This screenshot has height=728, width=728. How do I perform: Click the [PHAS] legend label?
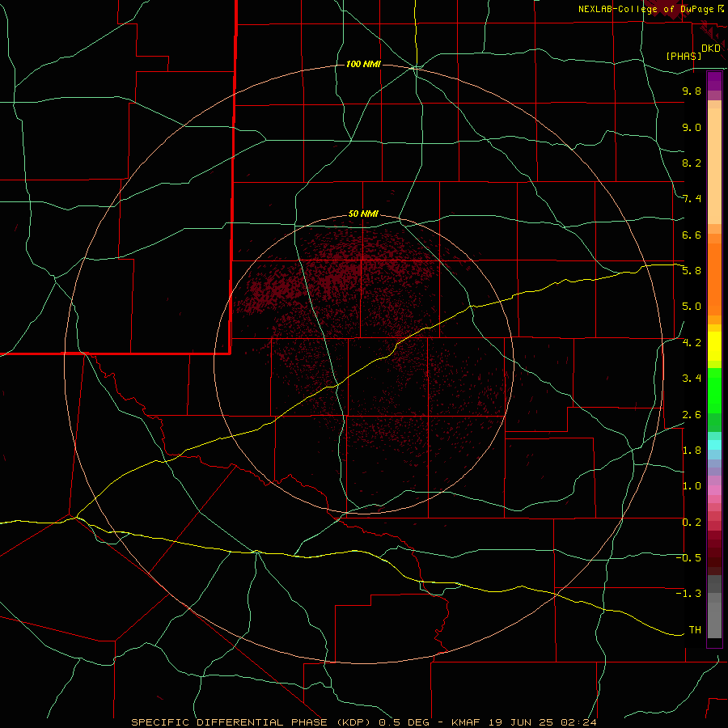684,56
